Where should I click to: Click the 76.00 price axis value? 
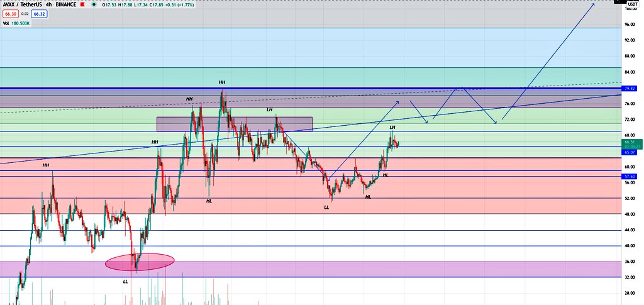(x=630, y=104)
